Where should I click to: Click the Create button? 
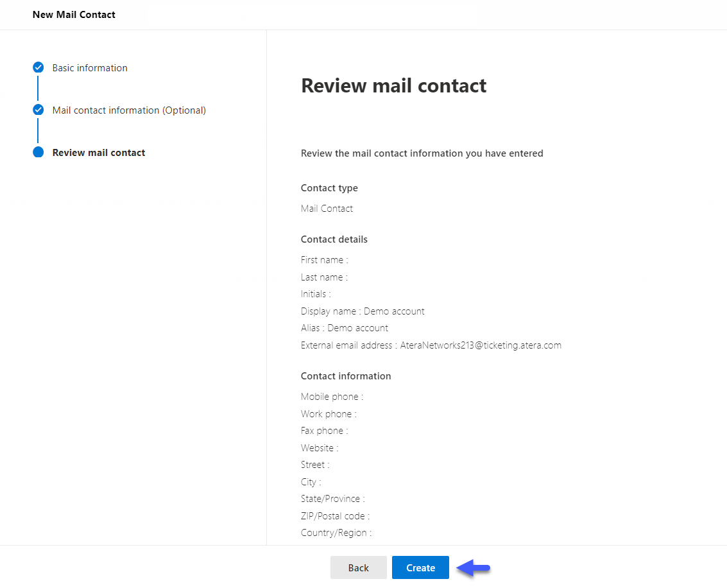pos(420,567)
